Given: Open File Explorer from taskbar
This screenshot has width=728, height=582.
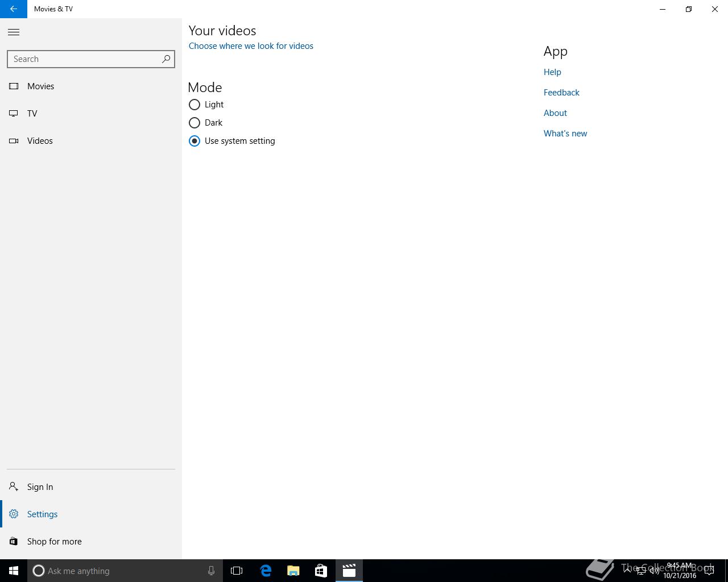Looking at the screenshot, I should pos(293,571).
